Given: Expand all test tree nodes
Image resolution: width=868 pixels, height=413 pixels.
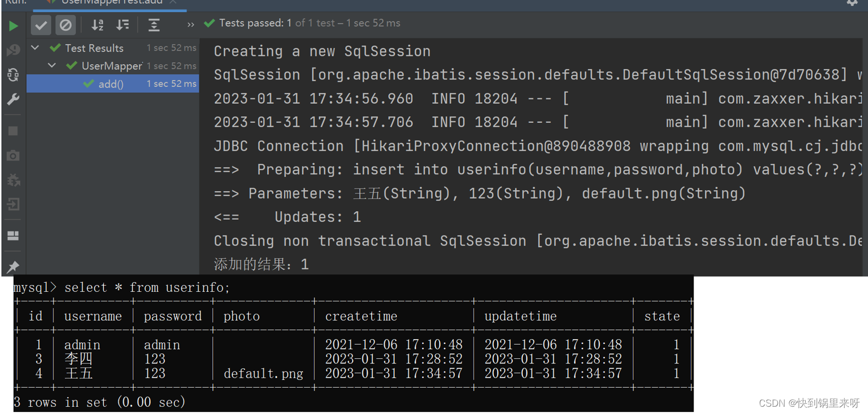Looking at the screenshot, I should (x=154, y=25).
